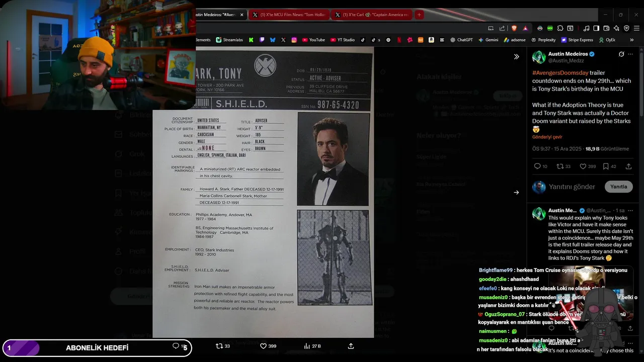Screen dimensions: 644x362
Task: Open the Twitch bookmark icon
Action: [x=262, y=40]
